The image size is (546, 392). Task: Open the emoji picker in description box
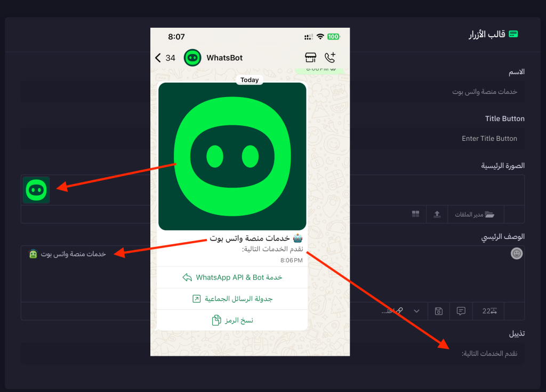[516, 253]
